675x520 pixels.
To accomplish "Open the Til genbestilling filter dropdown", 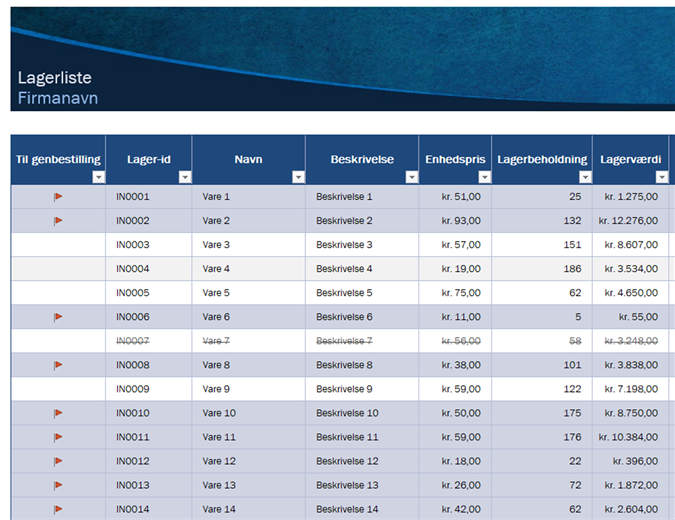I will (97, 177).
